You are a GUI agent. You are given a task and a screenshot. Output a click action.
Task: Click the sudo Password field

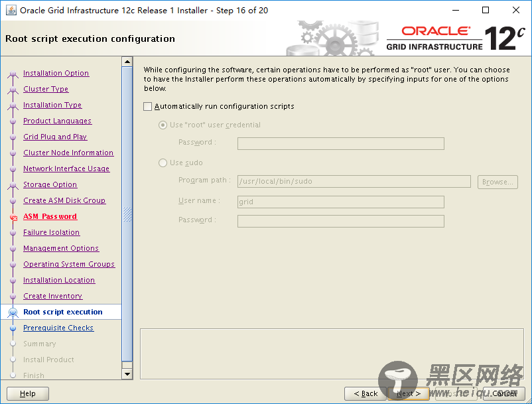[x=341, y=221]
